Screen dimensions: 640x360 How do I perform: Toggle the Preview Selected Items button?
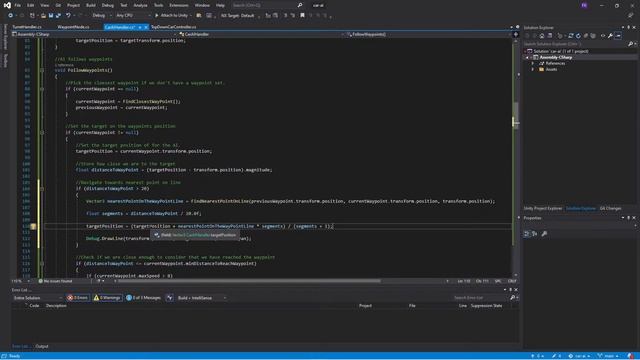618,36
